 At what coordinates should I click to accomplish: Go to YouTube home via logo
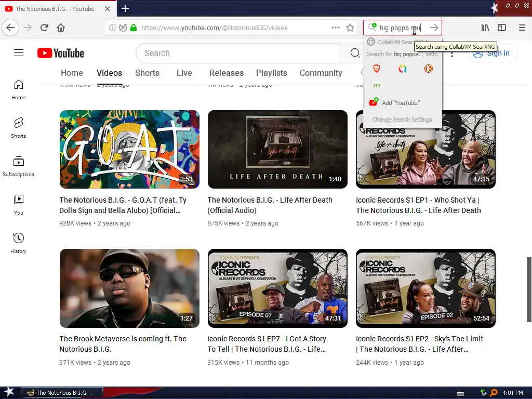(x=61, y=54)
